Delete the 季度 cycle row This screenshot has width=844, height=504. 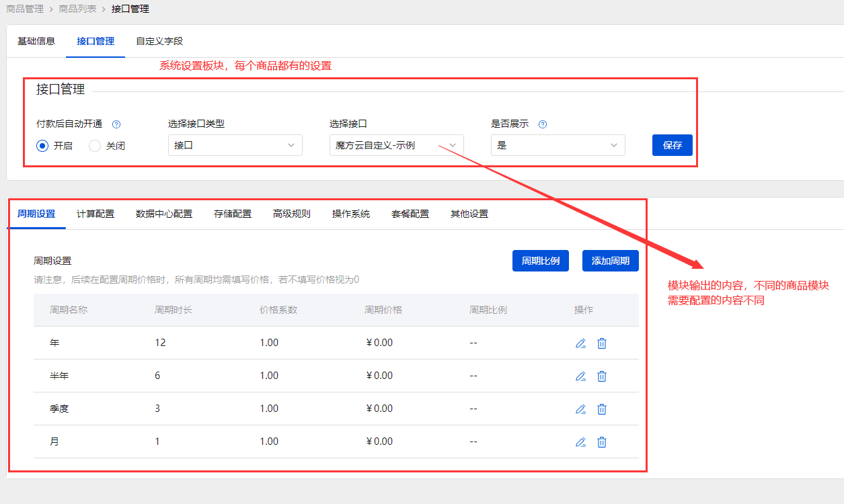602,409
